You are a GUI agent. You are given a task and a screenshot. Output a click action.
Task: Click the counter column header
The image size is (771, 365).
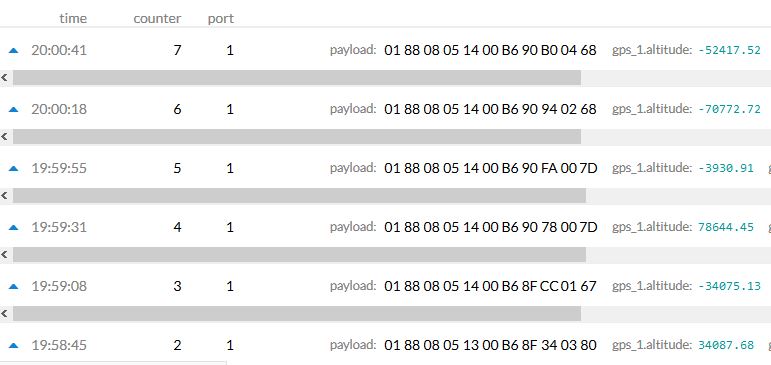point(157,19)
